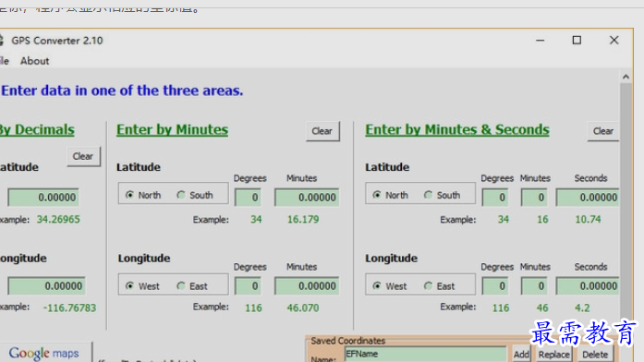Delete the saved coordinate
The height and width of the screenshot is (362, 644).
click(x=595, y=355)
